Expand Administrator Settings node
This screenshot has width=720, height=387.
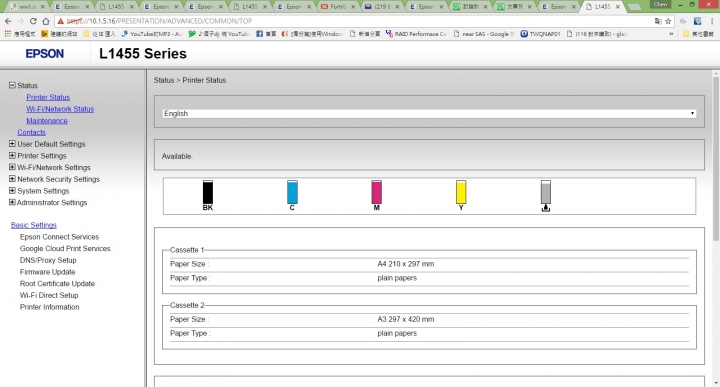[12, 202]
